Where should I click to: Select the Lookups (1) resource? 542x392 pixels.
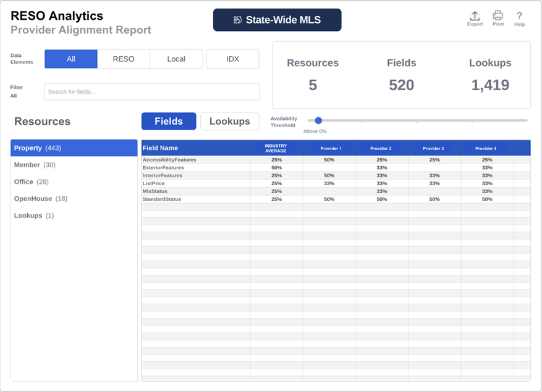pyautogui.click(x=74, y=216)
